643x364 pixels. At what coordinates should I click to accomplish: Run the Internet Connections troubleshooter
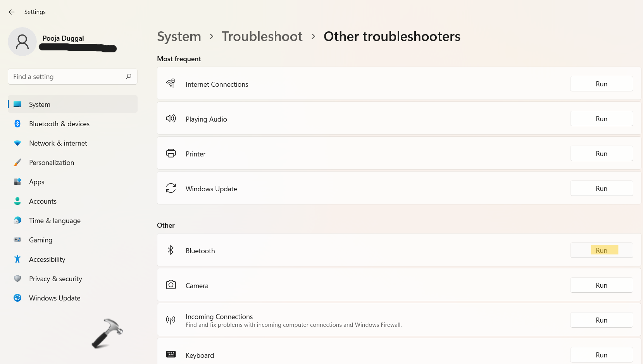[601, 84]
